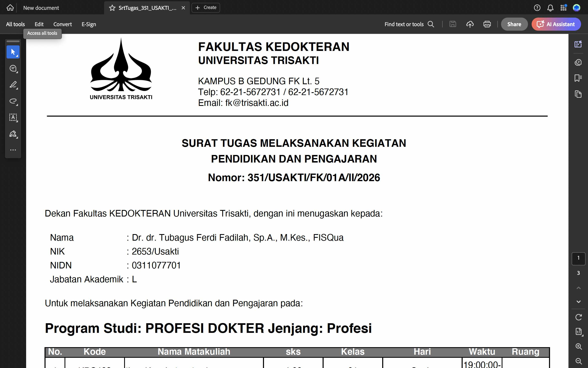588x368 pixels.
Task: Click the Nama Matakuliah column header
Action: (x=194, y=352)
